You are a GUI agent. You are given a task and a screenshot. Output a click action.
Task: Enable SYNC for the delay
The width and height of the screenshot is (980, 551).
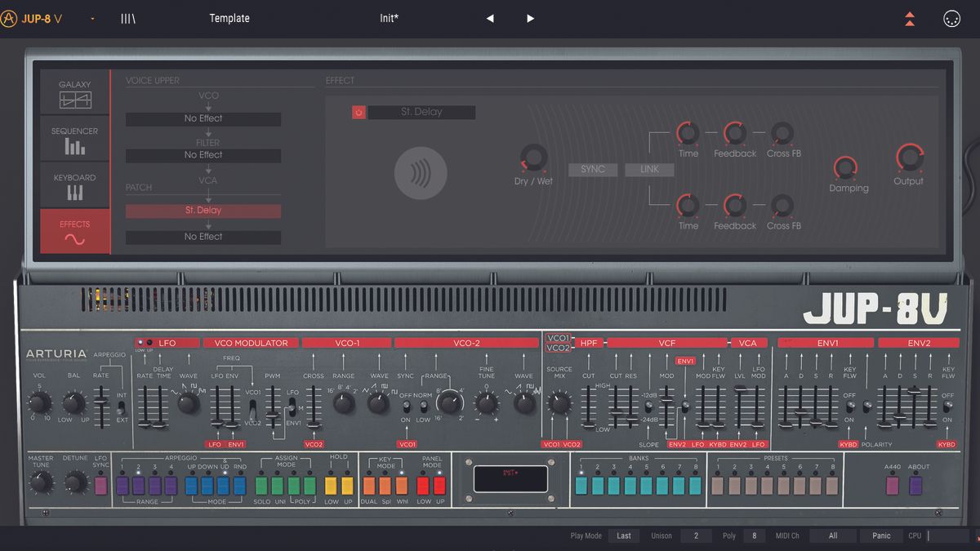pos(593,169)
